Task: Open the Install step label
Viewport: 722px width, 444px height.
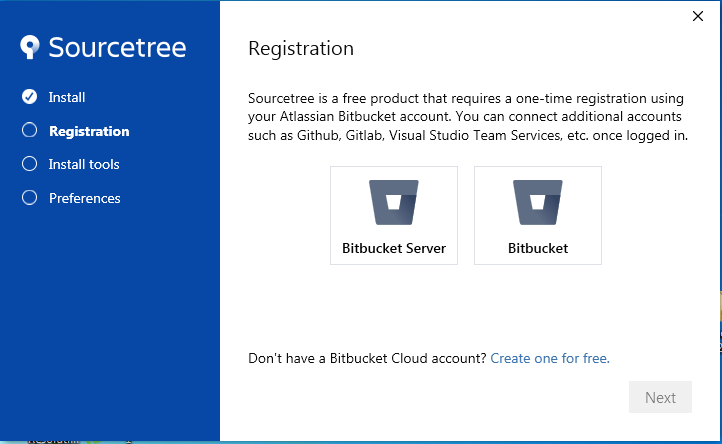Action: click(67, 97)
